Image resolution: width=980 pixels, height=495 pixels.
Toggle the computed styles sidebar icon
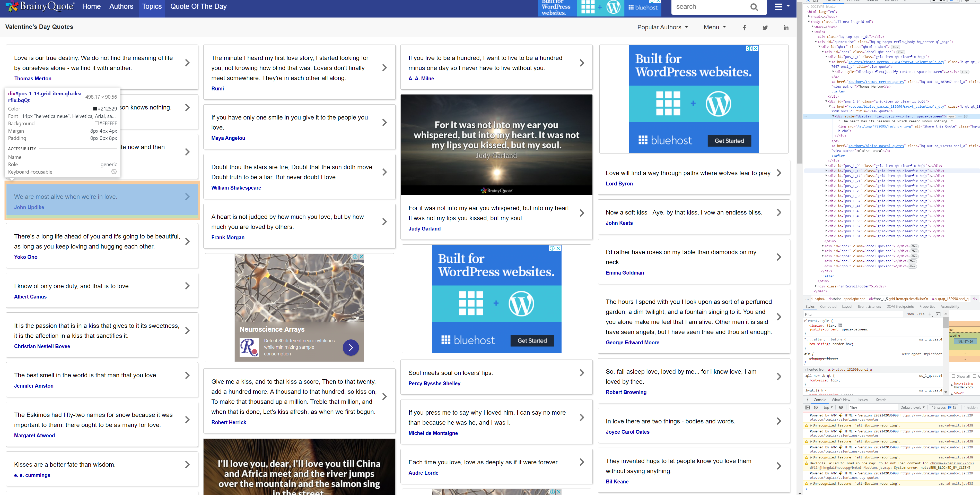point(938,314)
